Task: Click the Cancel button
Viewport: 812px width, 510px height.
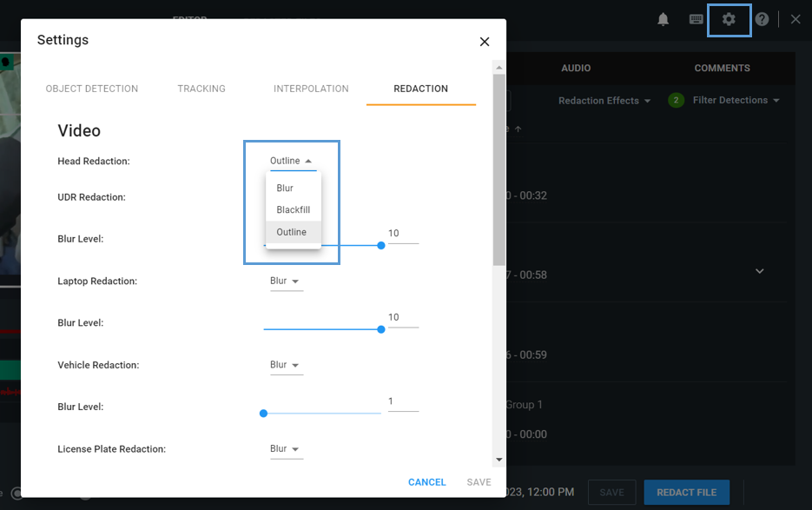Action: pyautogui.click(x=426, y=482)
